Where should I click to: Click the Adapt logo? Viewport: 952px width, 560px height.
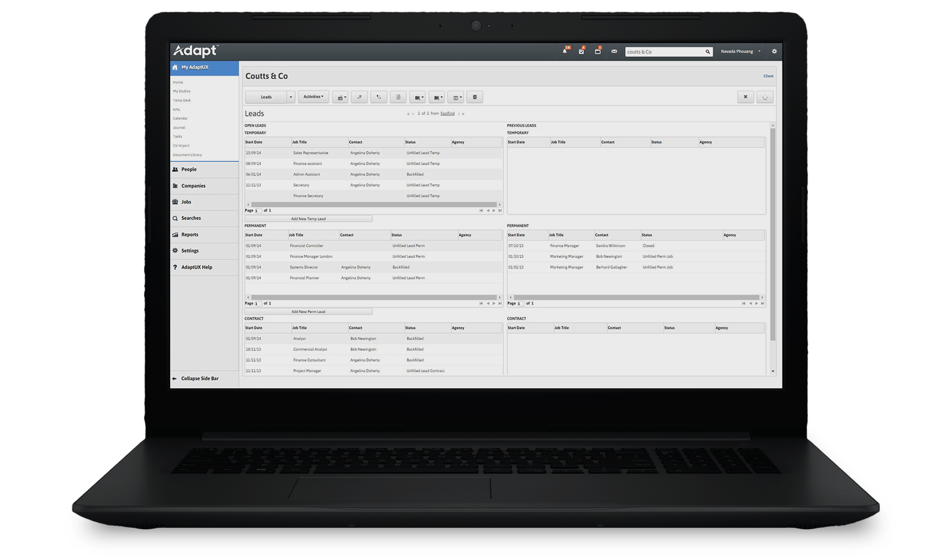(x=195, y=51)
